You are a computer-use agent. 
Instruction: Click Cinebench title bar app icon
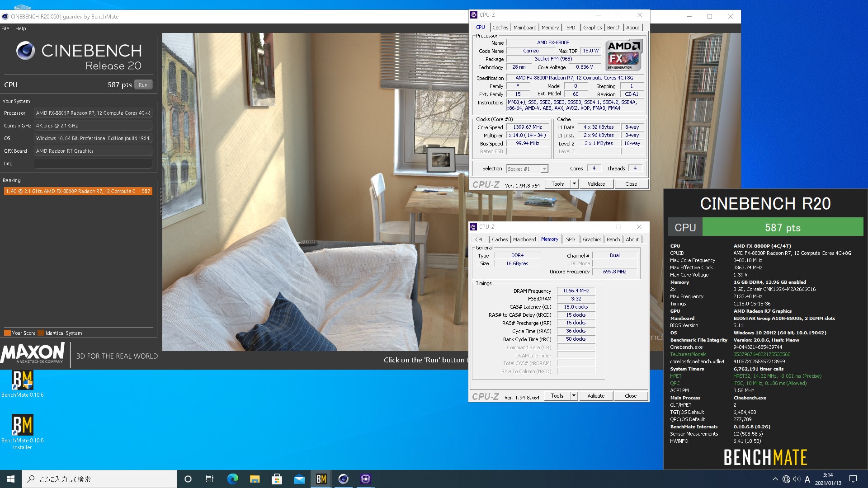click(5, 17)
